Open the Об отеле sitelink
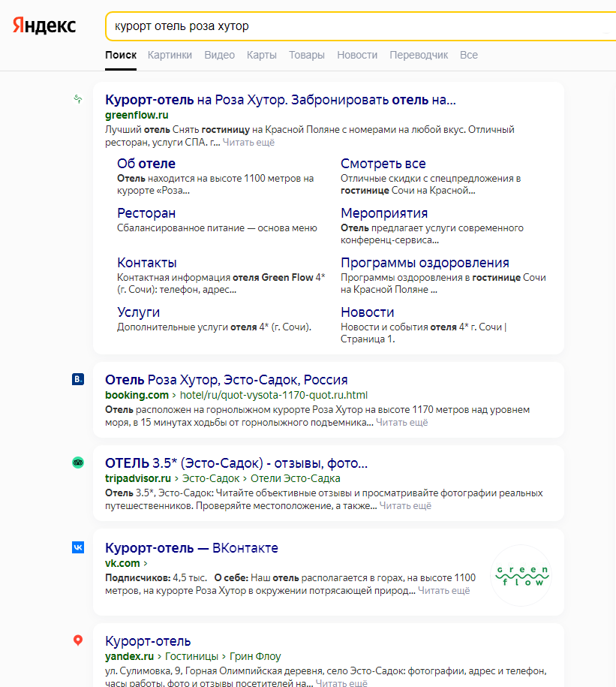 coord(146,164)
